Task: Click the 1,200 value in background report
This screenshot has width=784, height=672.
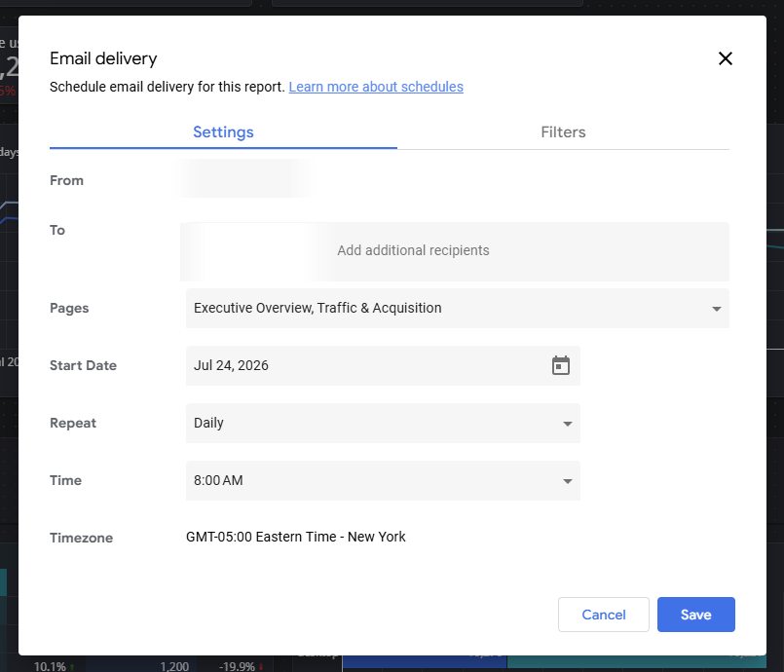Action: click(x=174, y=666)
